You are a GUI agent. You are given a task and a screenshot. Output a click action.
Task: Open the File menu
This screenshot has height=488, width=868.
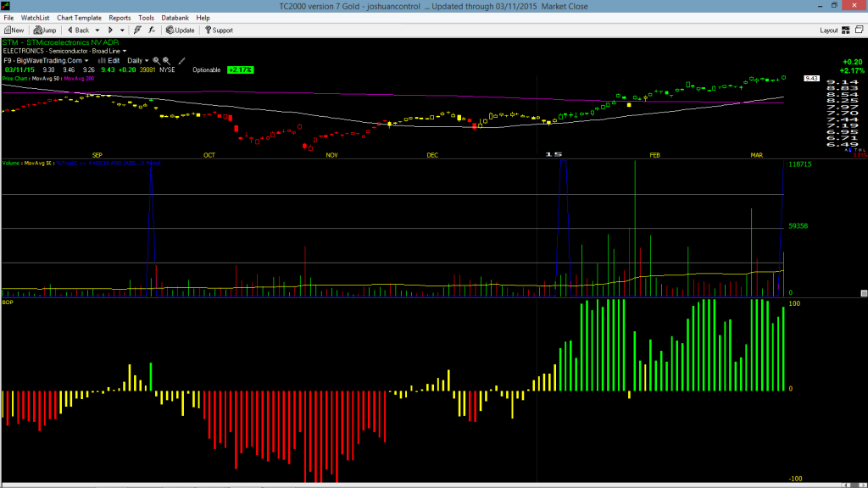tap(8, 18)
